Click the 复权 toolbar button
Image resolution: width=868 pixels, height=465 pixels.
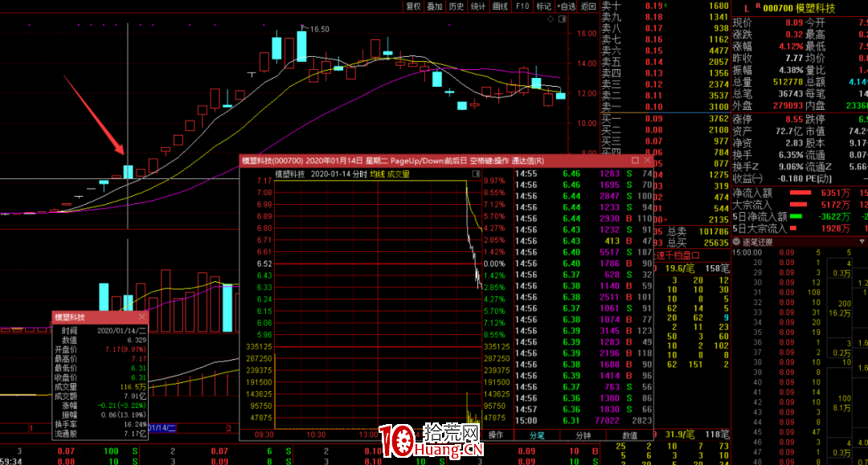(414, 6)
